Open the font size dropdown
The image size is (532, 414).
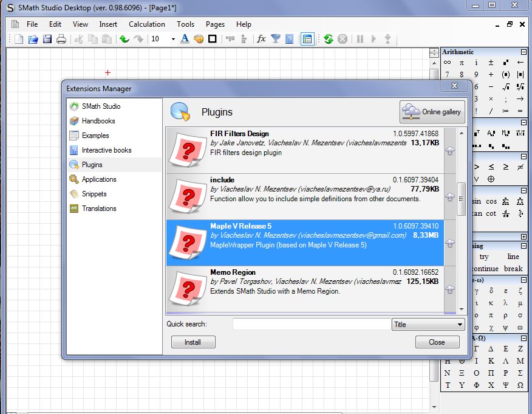(x=173, y=40)
